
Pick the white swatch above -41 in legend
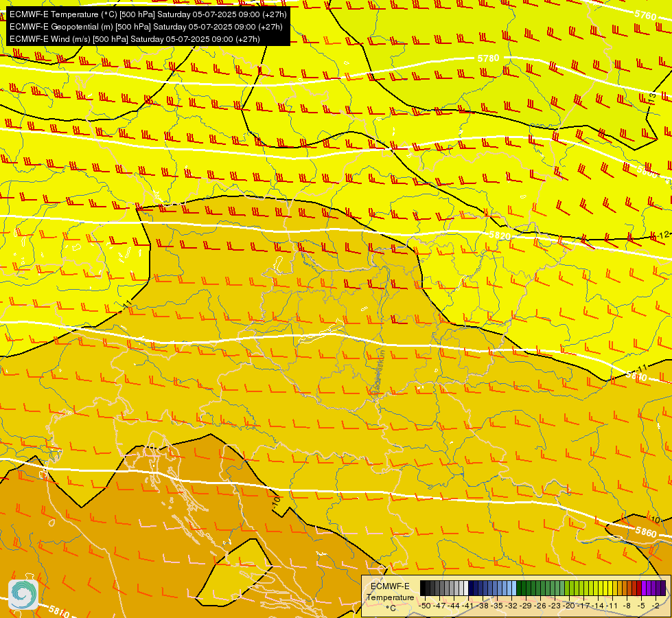[466, 588]
